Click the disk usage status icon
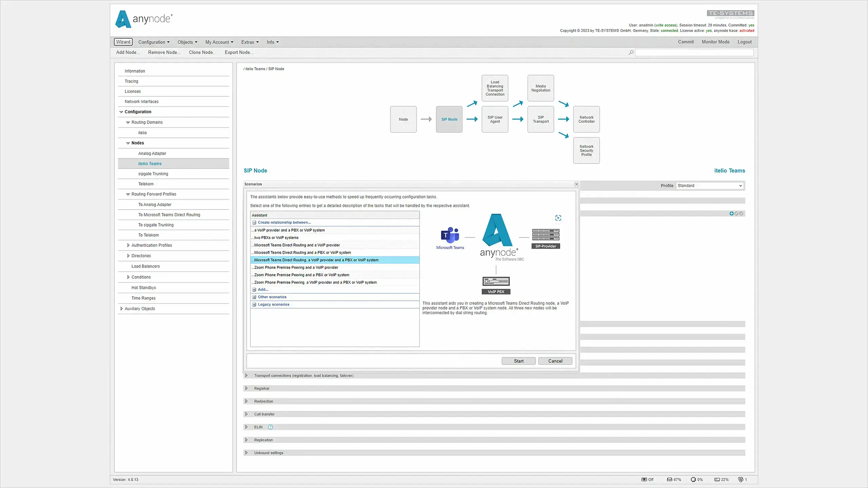 click(x=670, y=480)
